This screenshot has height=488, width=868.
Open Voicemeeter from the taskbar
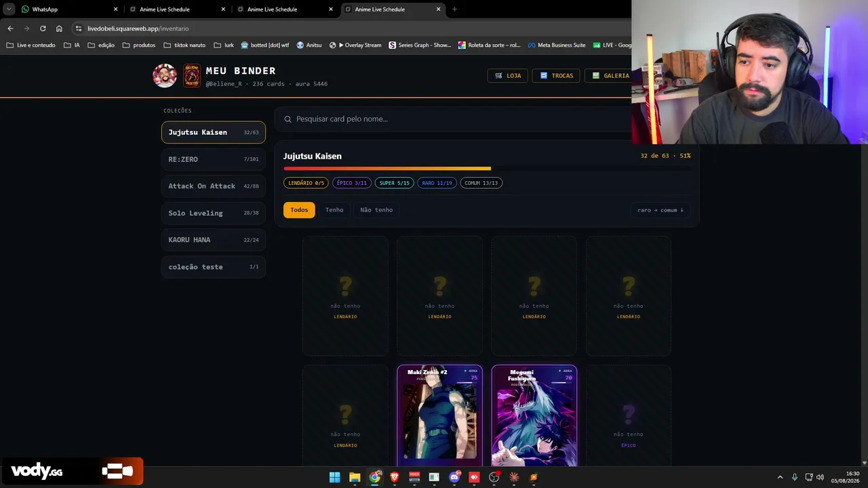(414, 477)
